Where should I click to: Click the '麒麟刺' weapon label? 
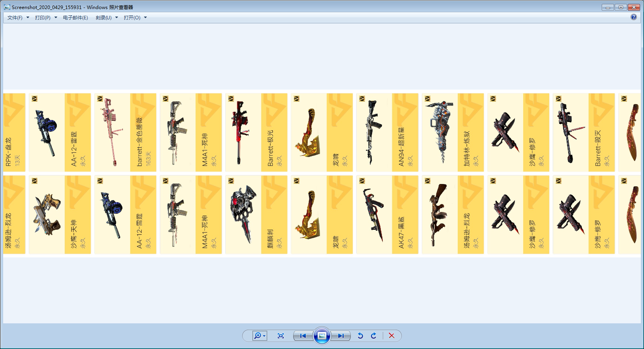click(270, 239)
